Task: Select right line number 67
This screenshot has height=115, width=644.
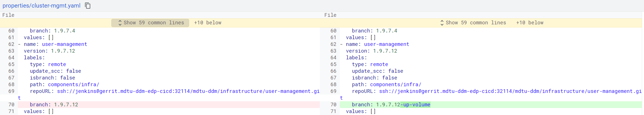Action: coord(333,78)
